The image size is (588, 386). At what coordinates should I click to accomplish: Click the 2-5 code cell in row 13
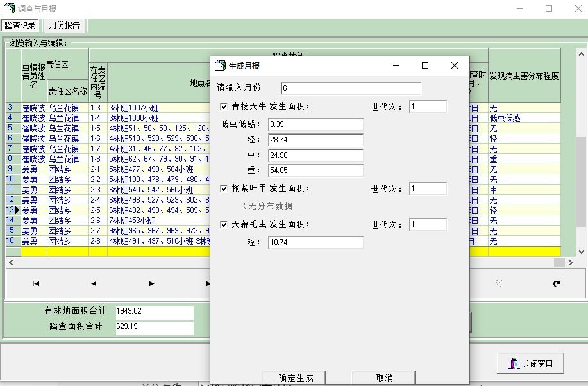(x=98, y=210)
